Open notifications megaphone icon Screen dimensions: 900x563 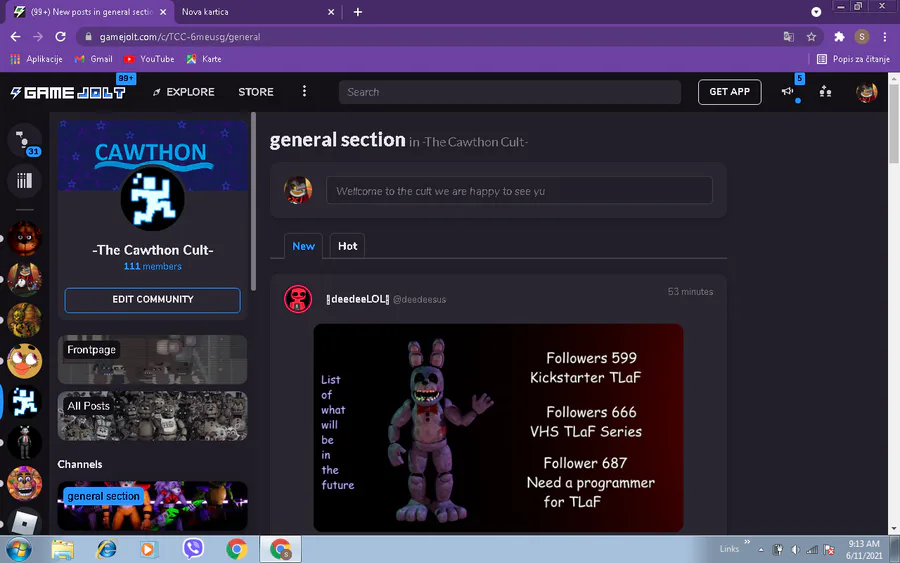(x=788, y=91)
